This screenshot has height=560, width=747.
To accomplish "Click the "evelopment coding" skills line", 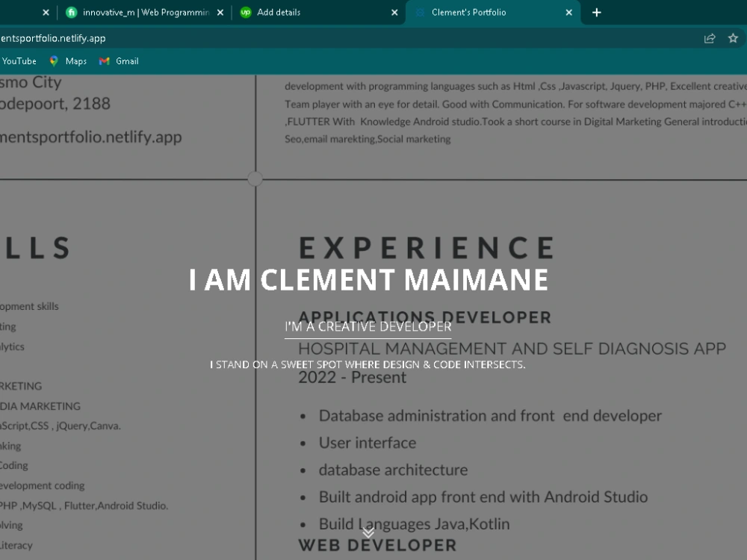I will (43, 486).
